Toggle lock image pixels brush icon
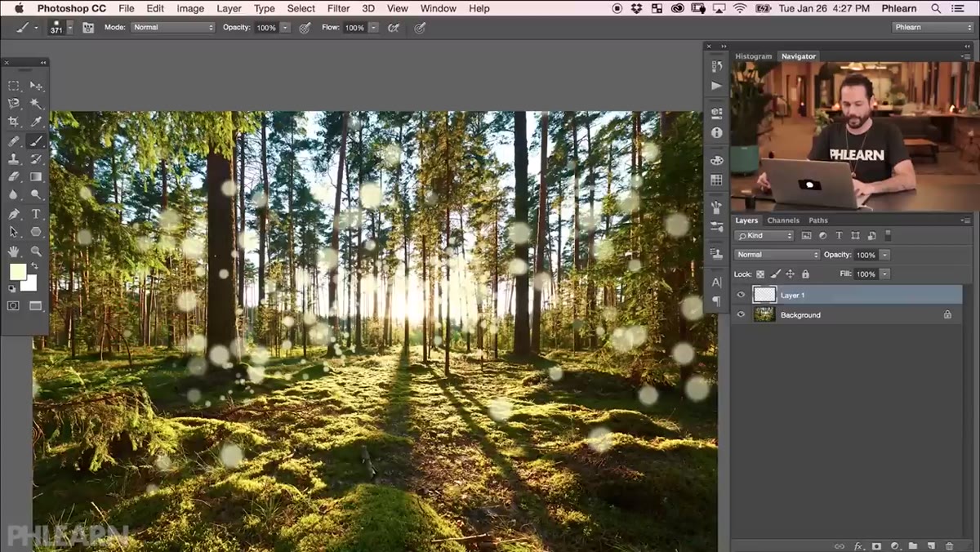980x552 pixels. coord(776,274)
